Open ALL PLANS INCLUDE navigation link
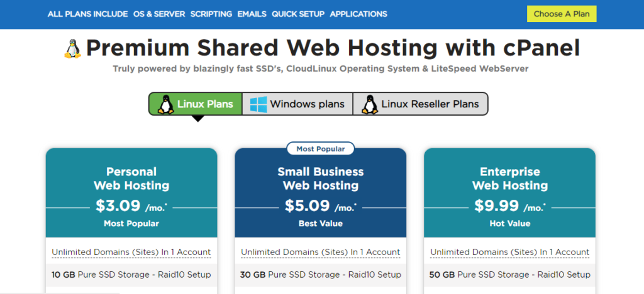Screen dimensions: 644x294 click(x=87, y=14)
